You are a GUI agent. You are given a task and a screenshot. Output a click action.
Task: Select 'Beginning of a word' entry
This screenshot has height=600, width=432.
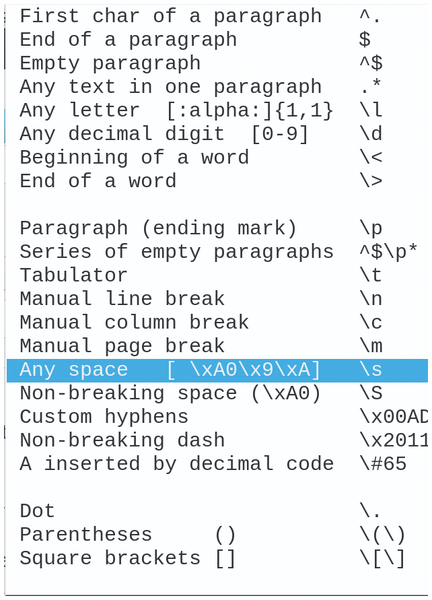[217, 158]
